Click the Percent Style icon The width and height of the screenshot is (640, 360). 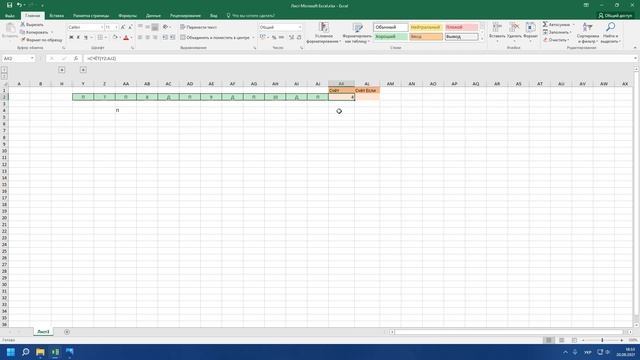click(x=274, y=38)
